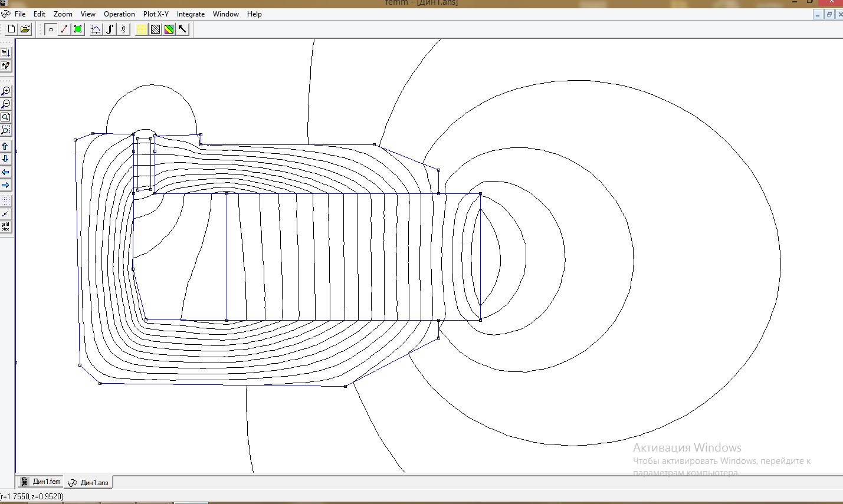This screenshot has height=504, width=843.
Task: Zoom to natural extents view
Action: (6, 117)
